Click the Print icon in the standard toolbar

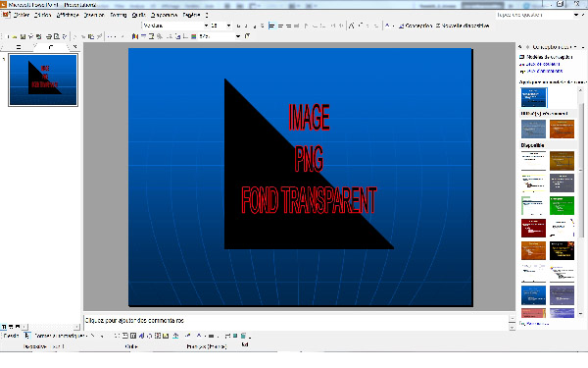click(x=49, y=36)
